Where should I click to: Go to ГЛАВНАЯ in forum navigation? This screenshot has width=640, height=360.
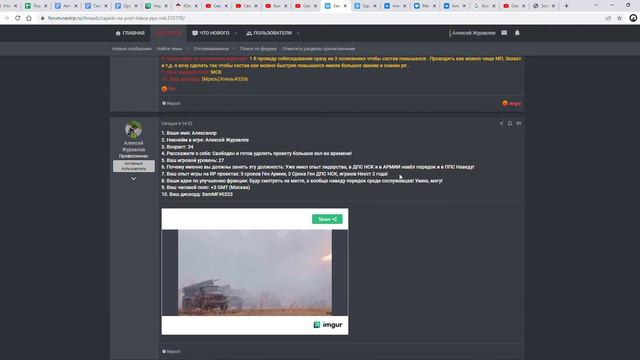click(x=130, y=33)
